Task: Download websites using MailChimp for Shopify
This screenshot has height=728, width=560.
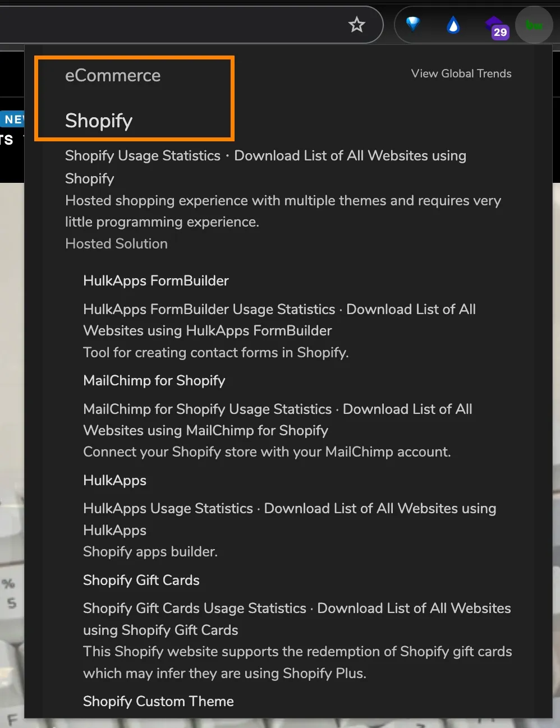Action: click(408, 409)
